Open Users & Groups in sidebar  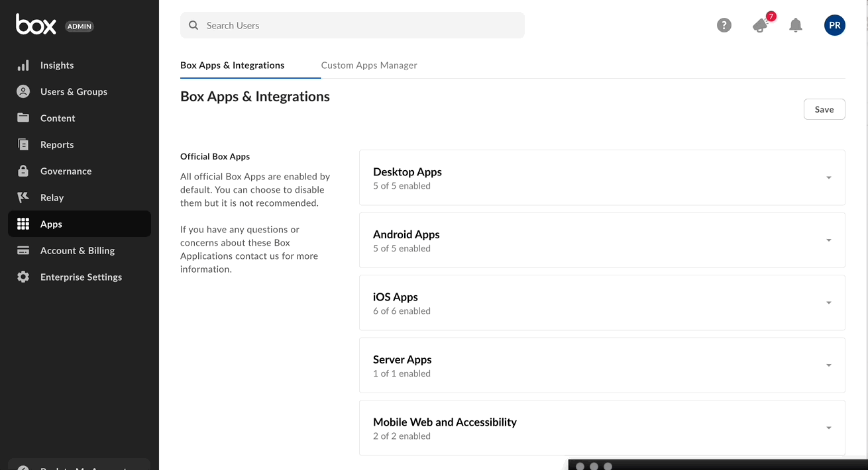coord(80,91)
